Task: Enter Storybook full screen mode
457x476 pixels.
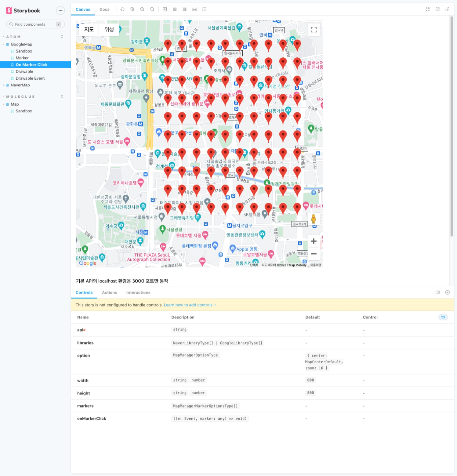Action: (428, 9)
